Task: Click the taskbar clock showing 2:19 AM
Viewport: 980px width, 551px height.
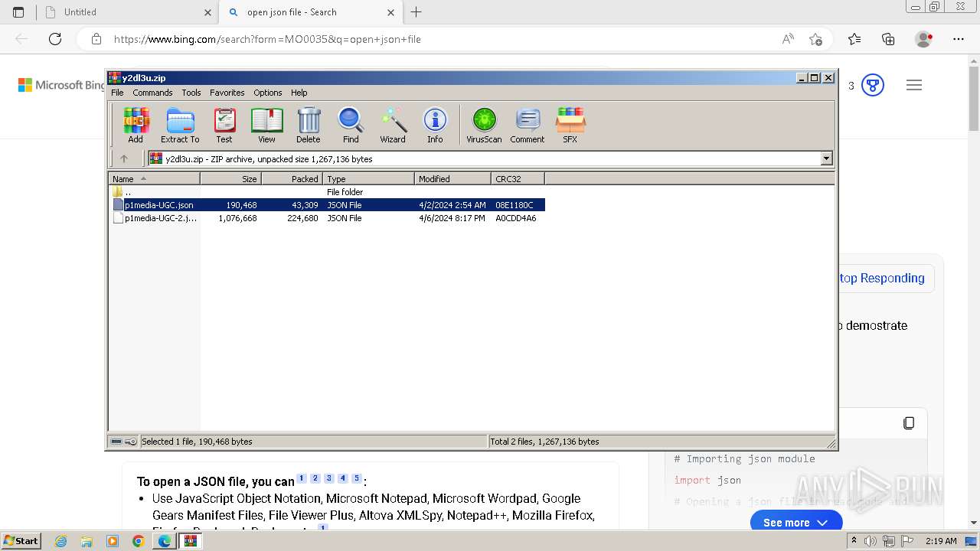Action: coord(941,541)
